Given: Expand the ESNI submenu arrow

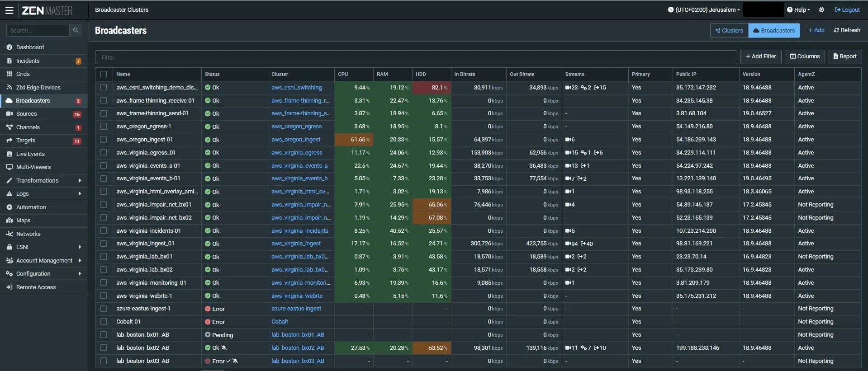Looking at the screenshot, I should pyautogui.click(x=80, y=247).
